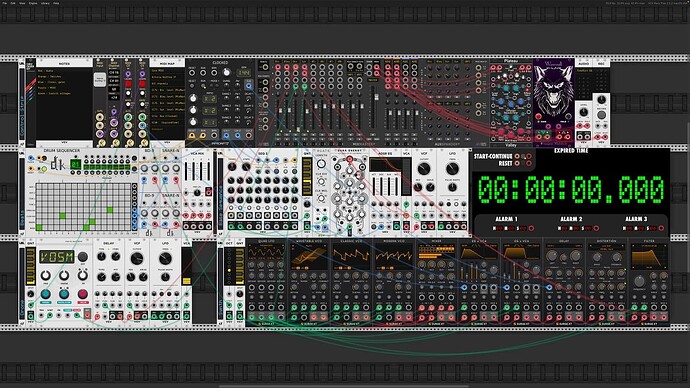Open the Library menu

[45, 3]
